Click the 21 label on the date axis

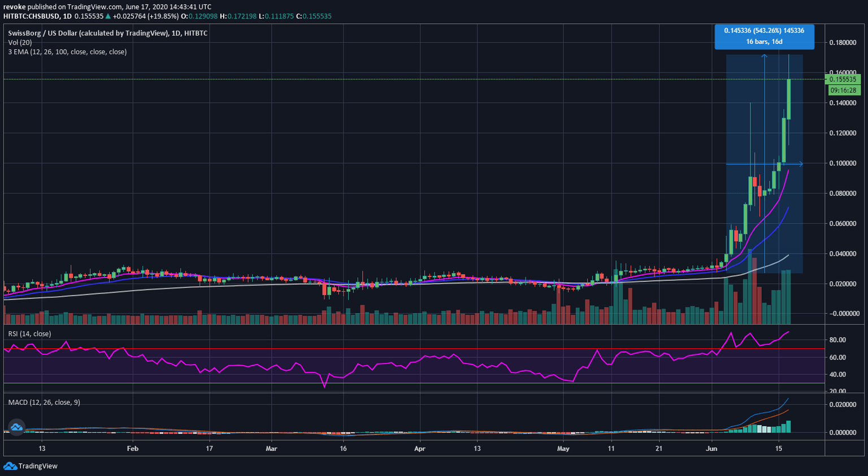659,449
